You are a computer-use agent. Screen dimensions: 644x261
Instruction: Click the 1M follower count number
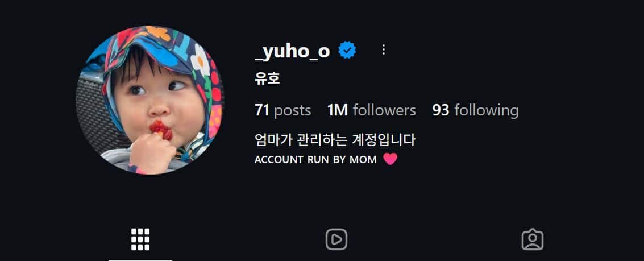pyautogui.click(x=338, y=110)
